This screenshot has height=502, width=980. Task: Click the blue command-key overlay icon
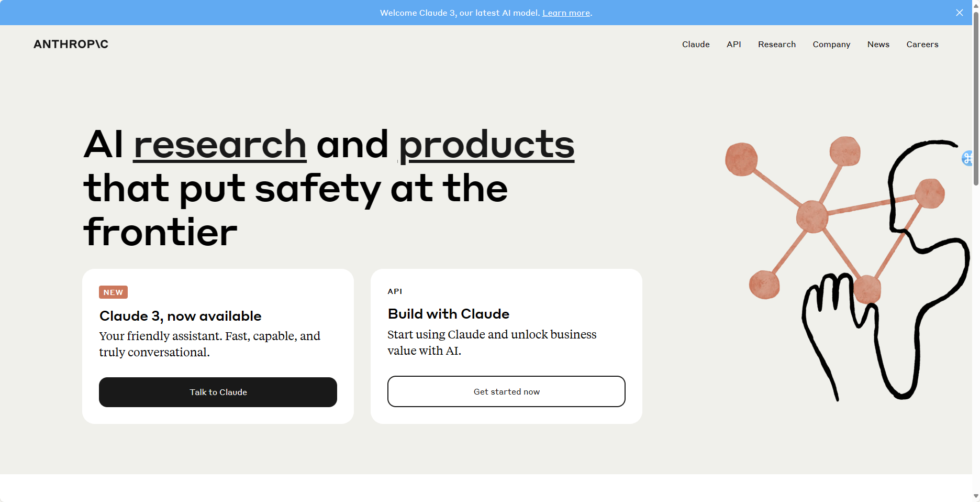[x=967, y=159]
